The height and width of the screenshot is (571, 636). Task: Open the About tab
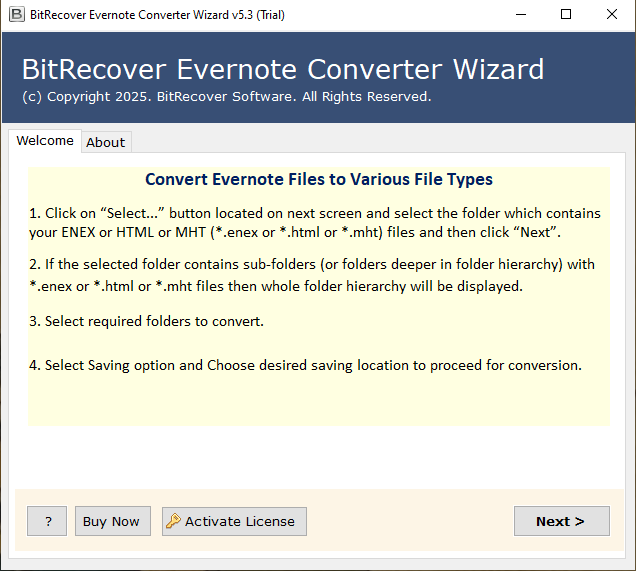coord(105,142)
